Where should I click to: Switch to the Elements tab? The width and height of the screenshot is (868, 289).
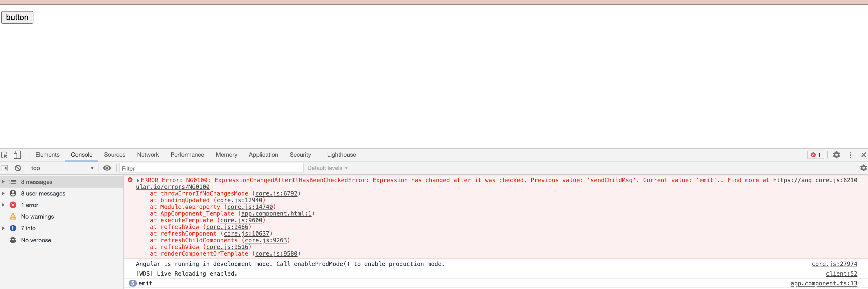(47, 155)
